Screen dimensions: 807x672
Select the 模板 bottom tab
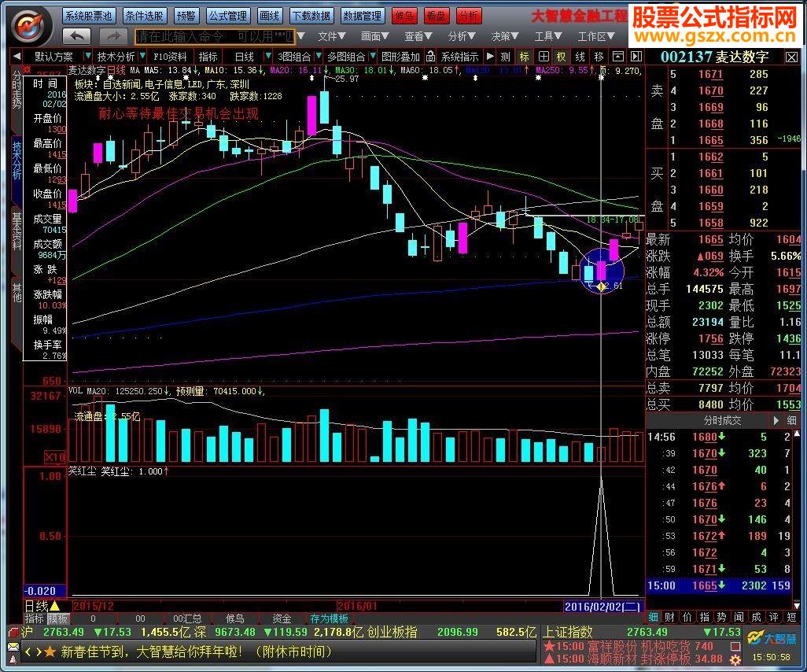57,618
